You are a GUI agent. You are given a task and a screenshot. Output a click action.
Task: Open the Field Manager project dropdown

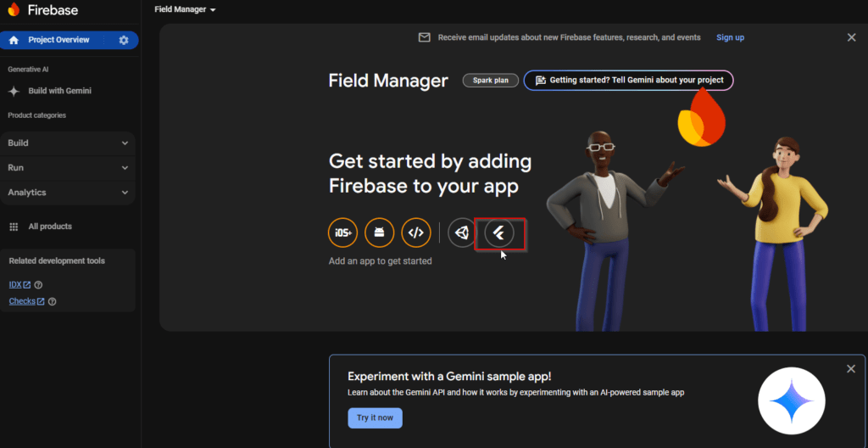[x=185, y=9]
